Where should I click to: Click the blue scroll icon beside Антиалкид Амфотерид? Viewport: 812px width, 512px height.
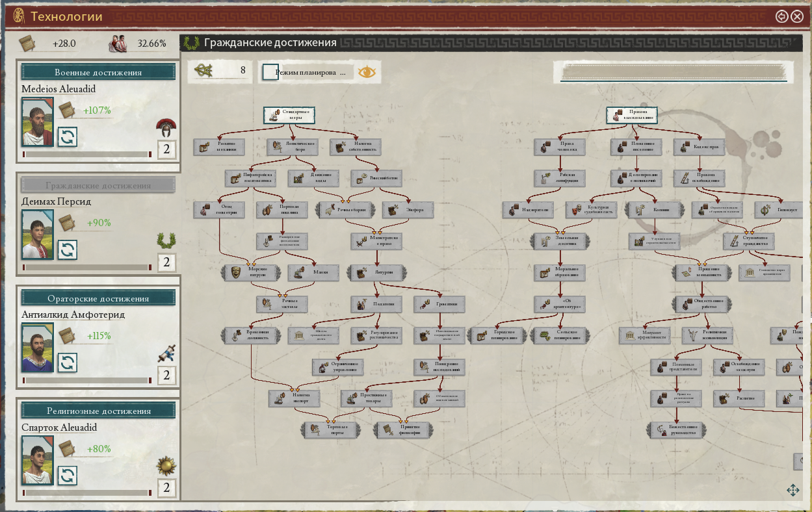[166, 353]
